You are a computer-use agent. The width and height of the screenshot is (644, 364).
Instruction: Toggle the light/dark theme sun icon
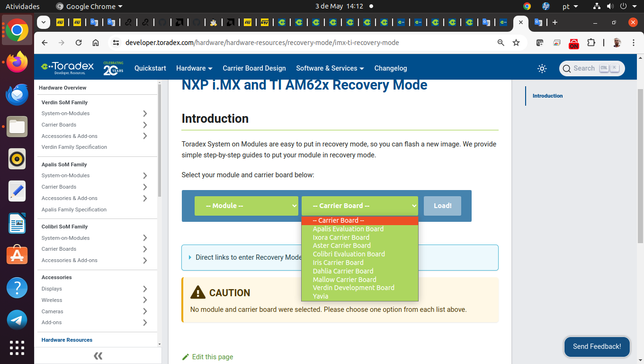click(542, 68)
